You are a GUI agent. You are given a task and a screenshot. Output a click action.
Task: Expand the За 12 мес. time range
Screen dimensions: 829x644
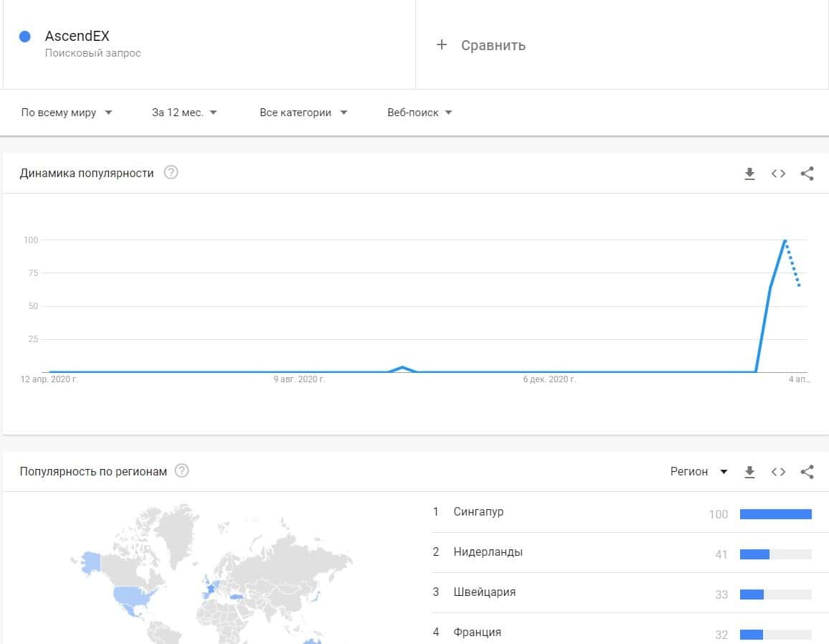(x=184, y=113)
